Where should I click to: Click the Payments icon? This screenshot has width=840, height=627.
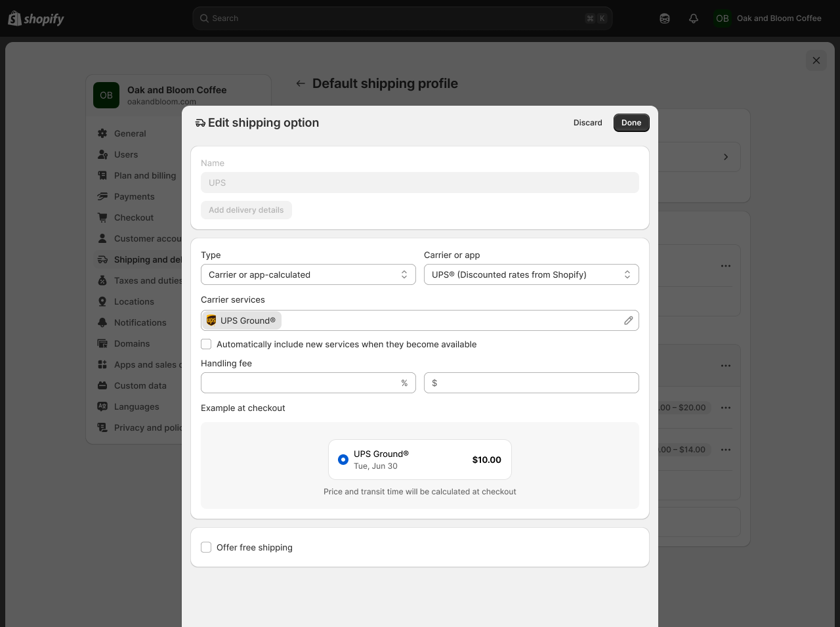pos(102,196)
